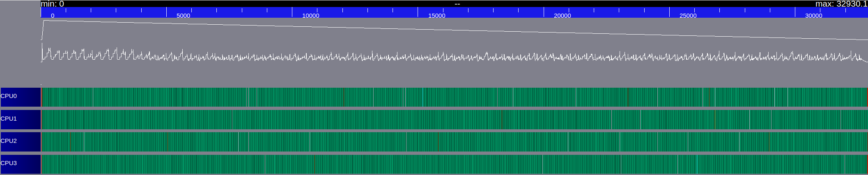Click inside the CPU3 green activity lane
The width and height of the screenshot is (868, 175).
454,164
